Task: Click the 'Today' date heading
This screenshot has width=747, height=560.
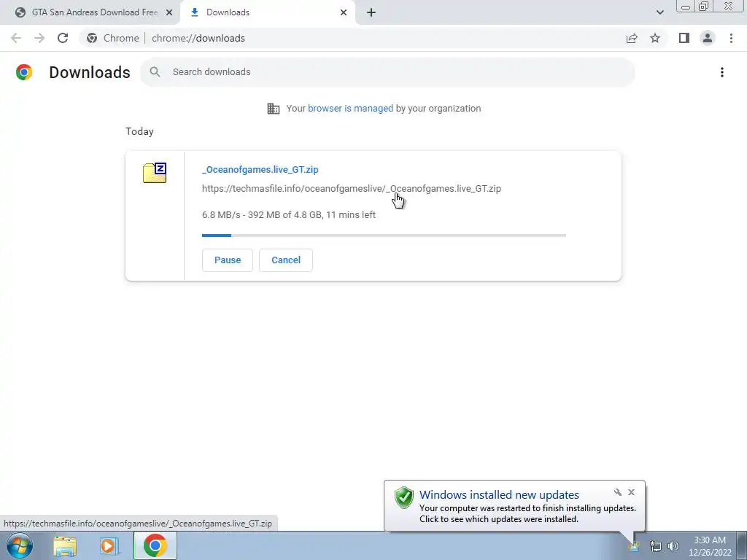Action: (x=139, y=131)
